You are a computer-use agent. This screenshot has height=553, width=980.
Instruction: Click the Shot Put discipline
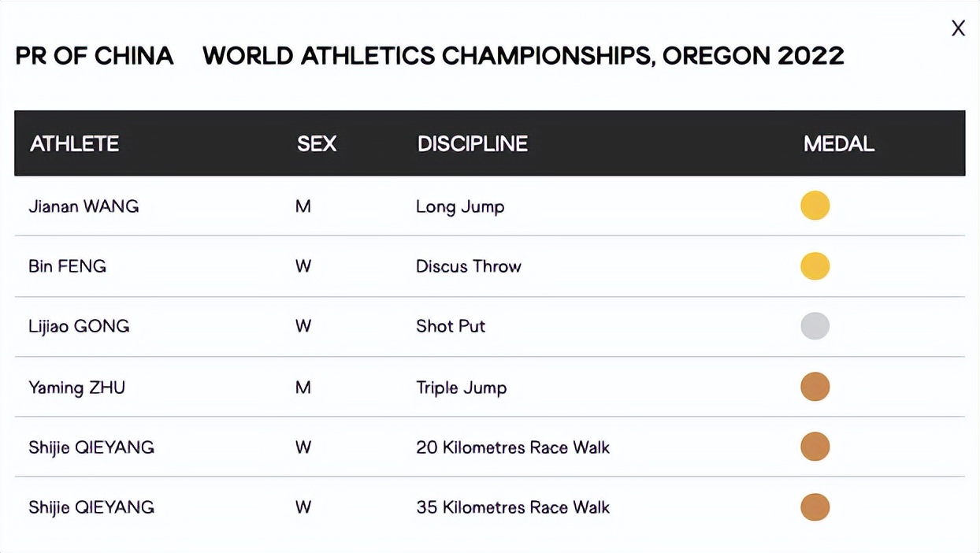[x=450, y=326]
